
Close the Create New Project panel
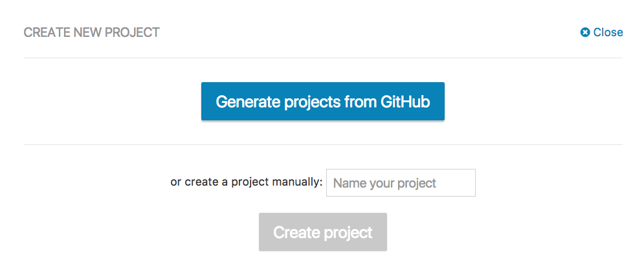[x=602, y=32]
